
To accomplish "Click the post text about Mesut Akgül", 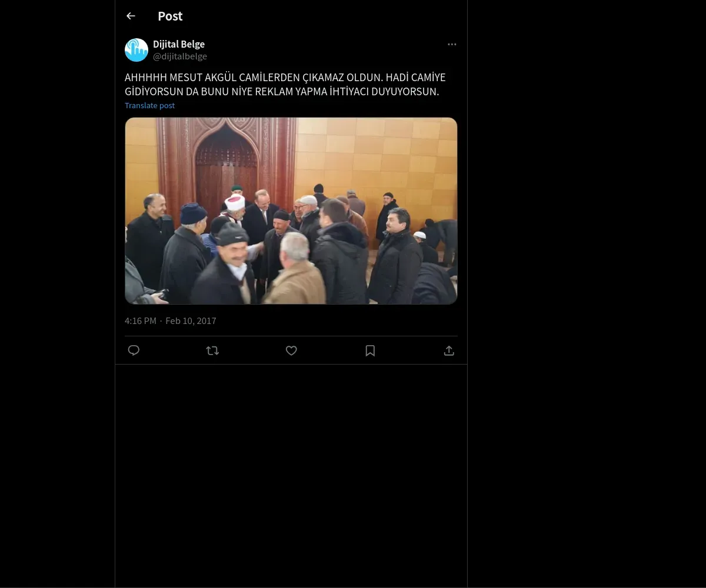I will coord(285,85).
